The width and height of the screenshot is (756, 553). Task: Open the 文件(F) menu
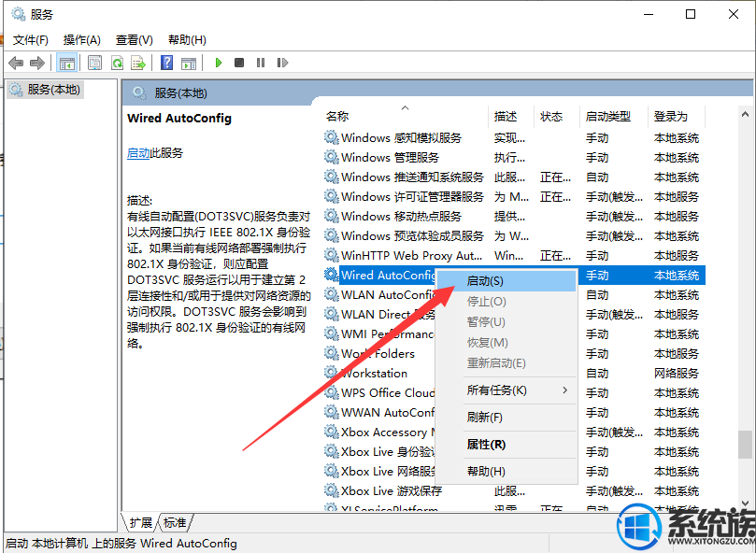pyautogui.click(x=30, y=39)
